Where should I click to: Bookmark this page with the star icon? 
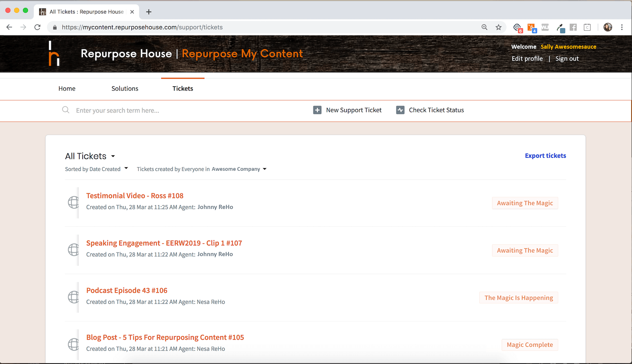[498, 27]
